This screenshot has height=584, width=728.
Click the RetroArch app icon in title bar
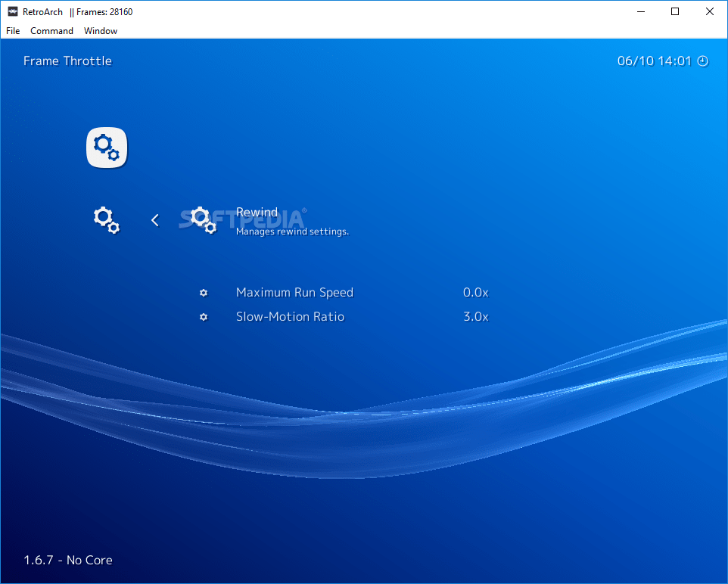(13, 11)
